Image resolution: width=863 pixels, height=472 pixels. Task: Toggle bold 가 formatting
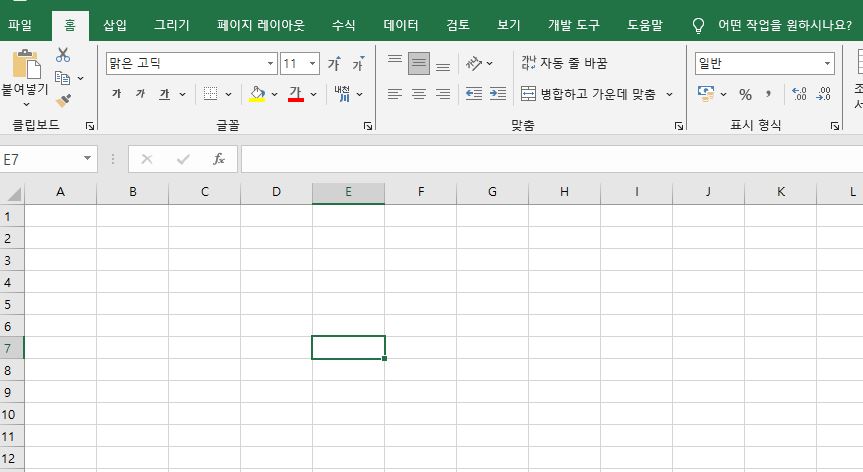pos(117,94)
